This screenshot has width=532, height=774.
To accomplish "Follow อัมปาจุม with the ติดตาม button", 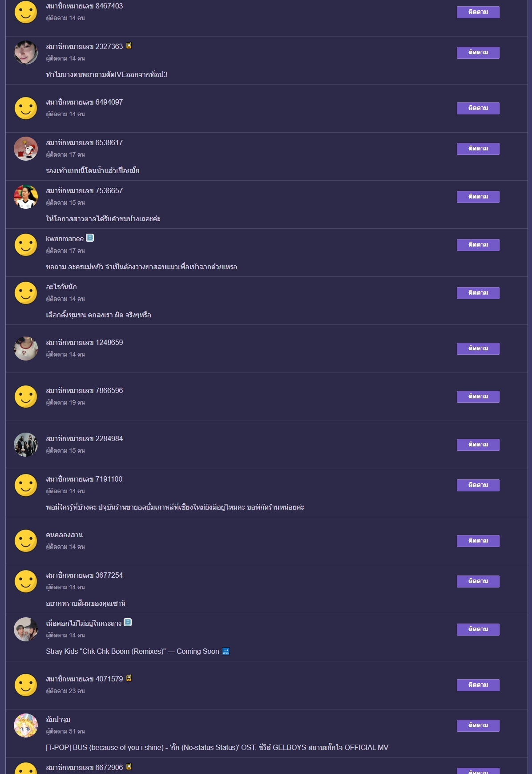I will (x=478, y=725).
